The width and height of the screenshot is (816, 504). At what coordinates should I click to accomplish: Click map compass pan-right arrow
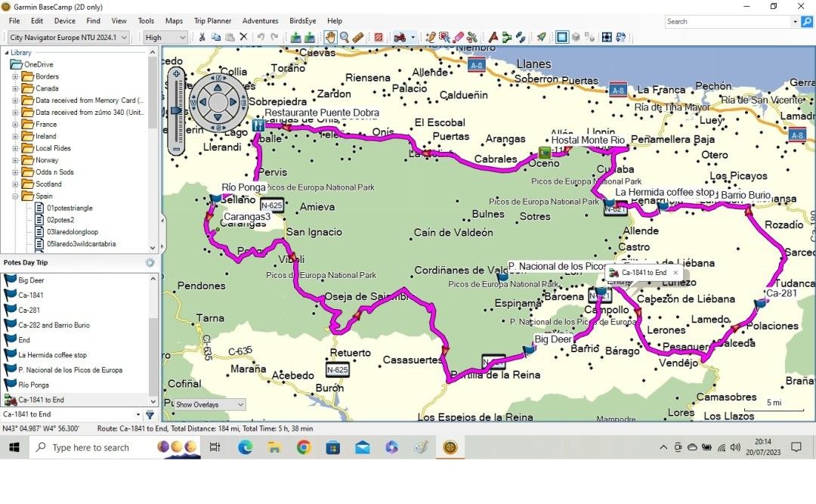pos(233,102)
